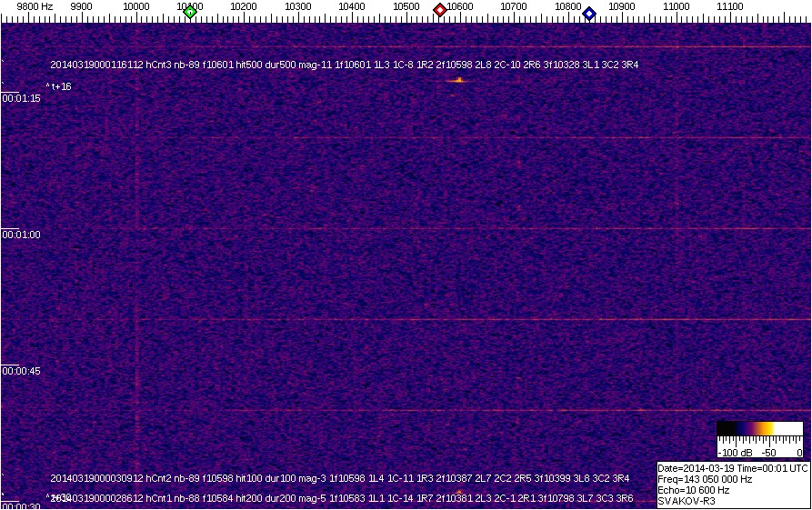Click 9800 Hz label on frequency scale
Image resolution: width=812 pixels, height=510 pixels.
coord(35,7)
